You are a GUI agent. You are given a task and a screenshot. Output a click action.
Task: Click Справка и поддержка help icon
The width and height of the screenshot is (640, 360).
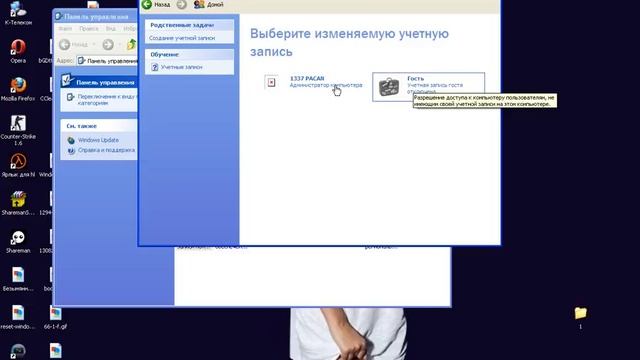point(71,151)
